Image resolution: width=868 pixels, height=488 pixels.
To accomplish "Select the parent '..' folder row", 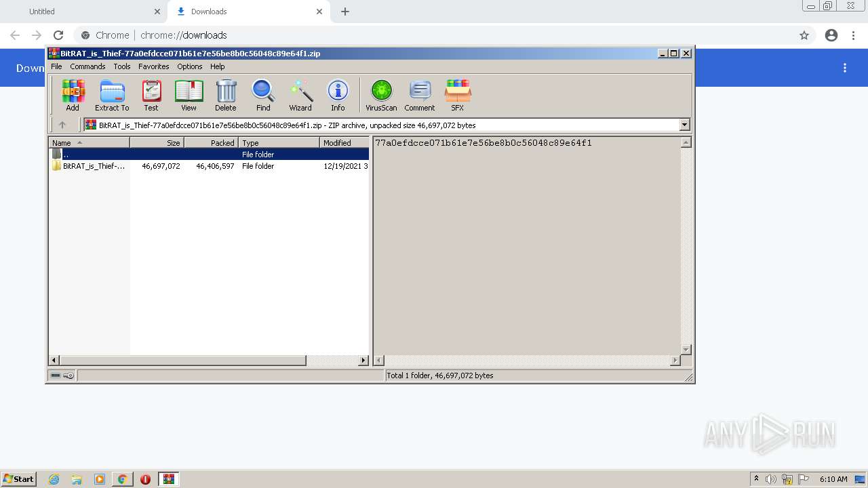I will tap(209, 155).
